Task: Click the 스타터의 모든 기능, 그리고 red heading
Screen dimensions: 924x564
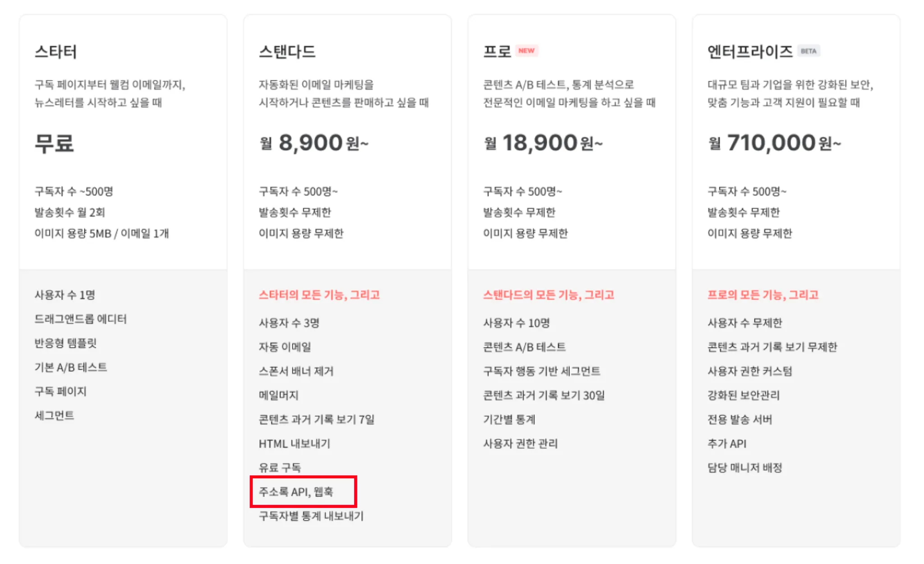Action: (319, 295)
